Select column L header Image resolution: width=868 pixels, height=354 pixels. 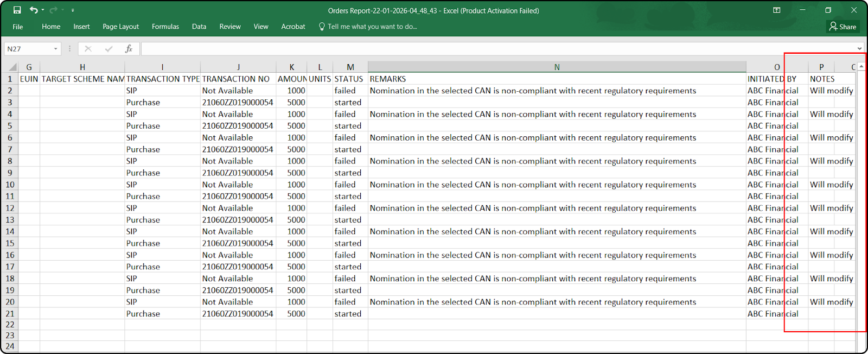[x=320, y=67]
